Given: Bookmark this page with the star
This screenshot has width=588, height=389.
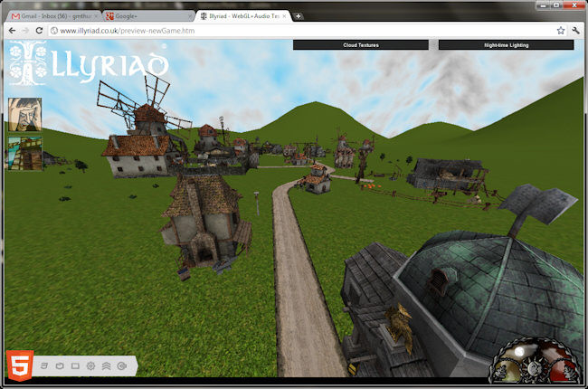Looking at the screenshot, I should pos(561,31).
